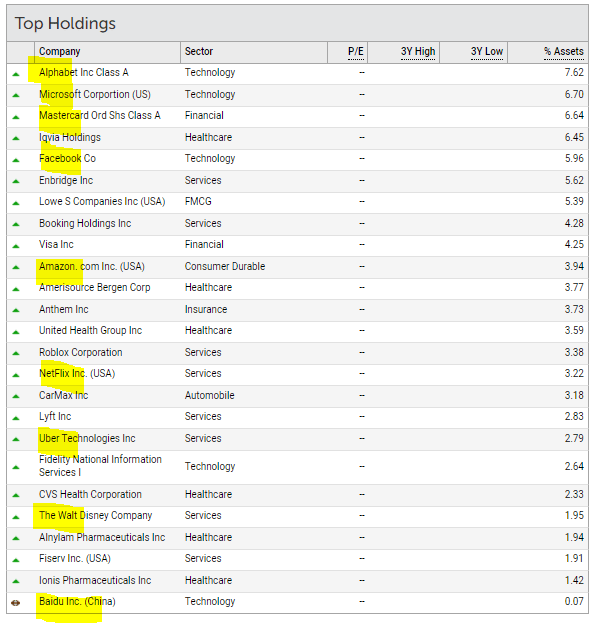Image resolution: width=593 pixels, height=624 pixels.
Task: Select company name Visa Inc
Action: click(x=56, y=244)
